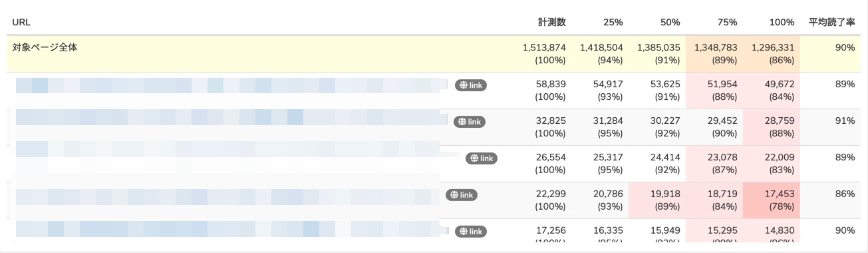Sort by 平均読了率 column header
Image resolution: width=868 pixels, height=253 pixels.
(832, 22)
